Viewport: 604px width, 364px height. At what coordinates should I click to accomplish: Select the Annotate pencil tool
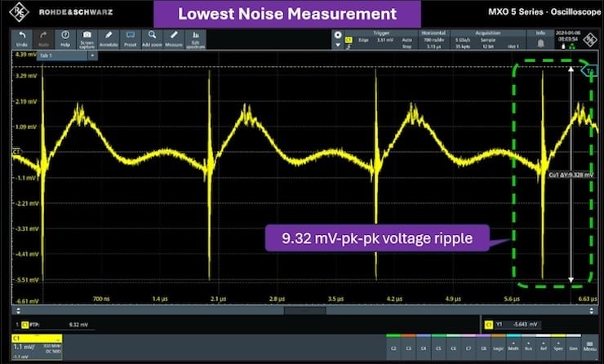(108, 40)
